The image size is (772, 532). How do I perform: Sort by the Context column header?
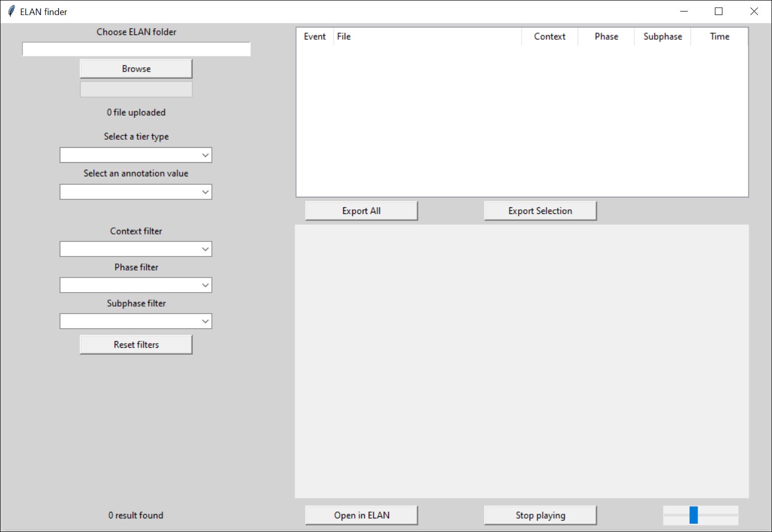[550, 37]
